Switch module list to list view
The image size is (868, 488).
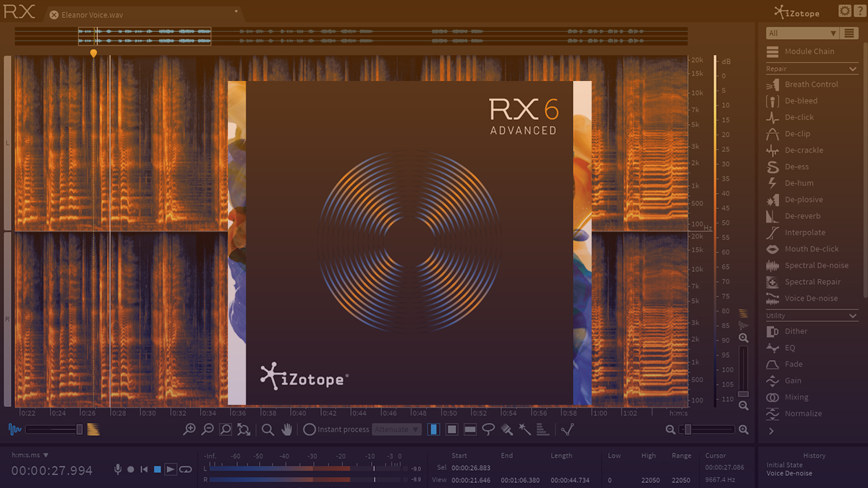[849, 33]
